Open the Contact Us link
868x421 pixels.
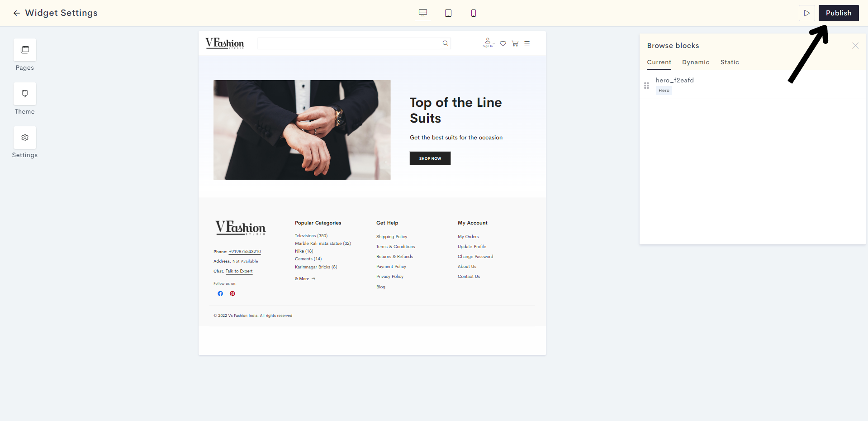pos(469,277)
